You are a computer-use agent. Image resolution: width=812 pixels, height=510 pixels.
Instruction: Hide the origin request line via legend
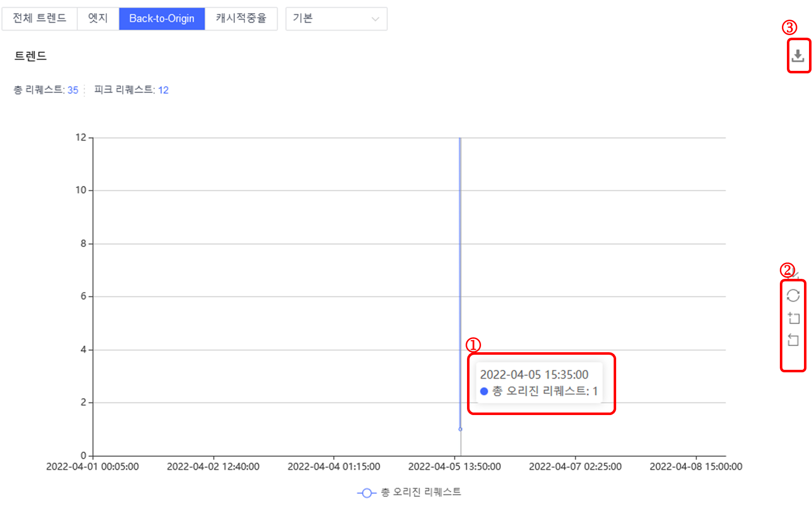pyautogui.click(x=421, y=493)
